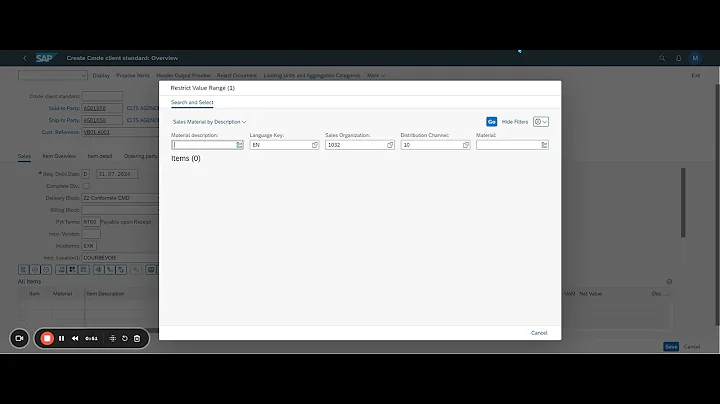This screenshot has width=720, height=404.
Task: Click Hide Filters in the search dialog
Action: [x=515, y=122]
